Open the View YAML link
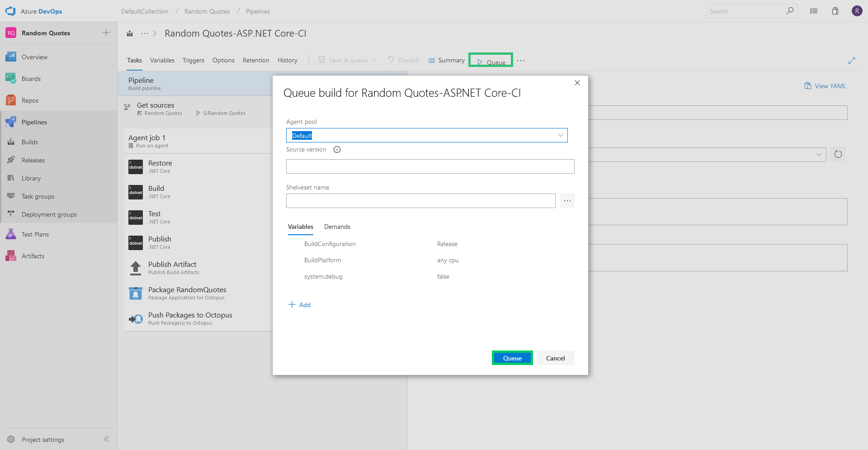 pos(825,86)
